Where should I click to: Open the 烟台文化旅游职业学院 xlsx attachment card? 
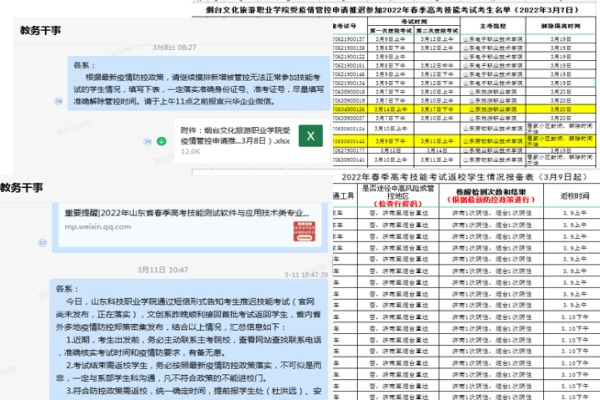click(x=251, y=141)
